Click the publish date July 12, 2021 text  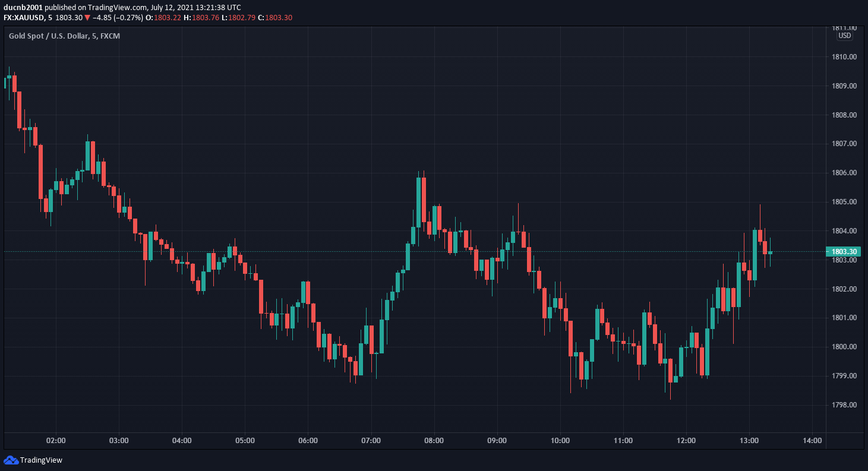point(173,8)
